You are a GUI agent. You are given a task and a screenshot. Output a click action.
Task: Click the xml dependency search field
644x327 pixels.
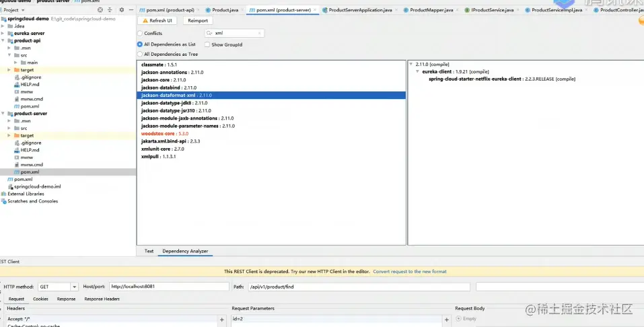pyautogui.click(x=234, y=33)
